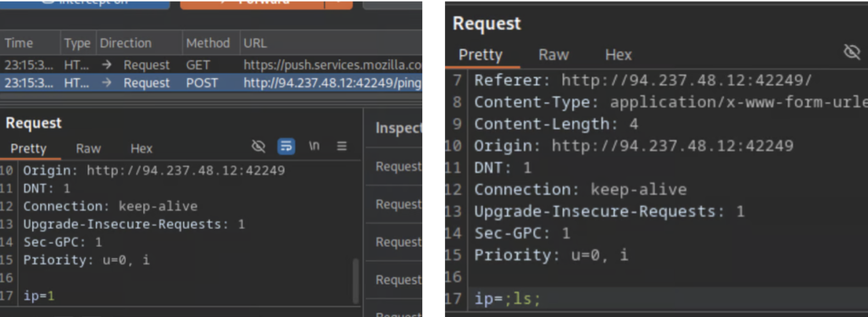The height and width of the screenshot is (317, 868).
Task: Click the URL column header
Action: 255,43
